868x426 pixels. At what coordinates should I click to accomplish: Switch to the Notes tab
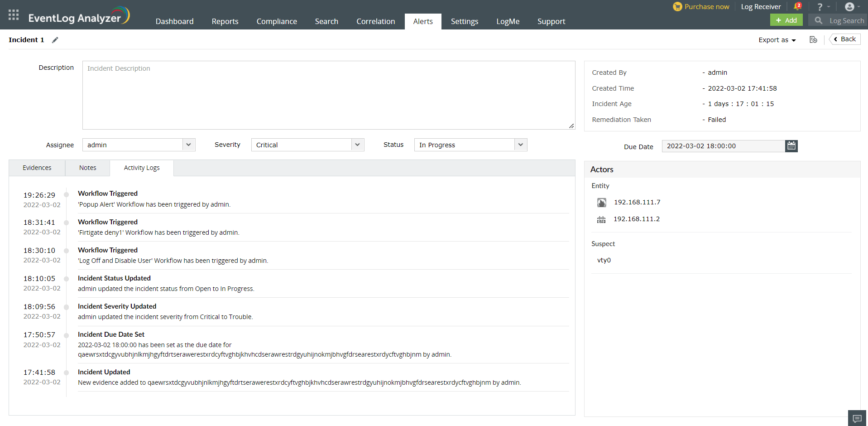(x=87, y=168)
